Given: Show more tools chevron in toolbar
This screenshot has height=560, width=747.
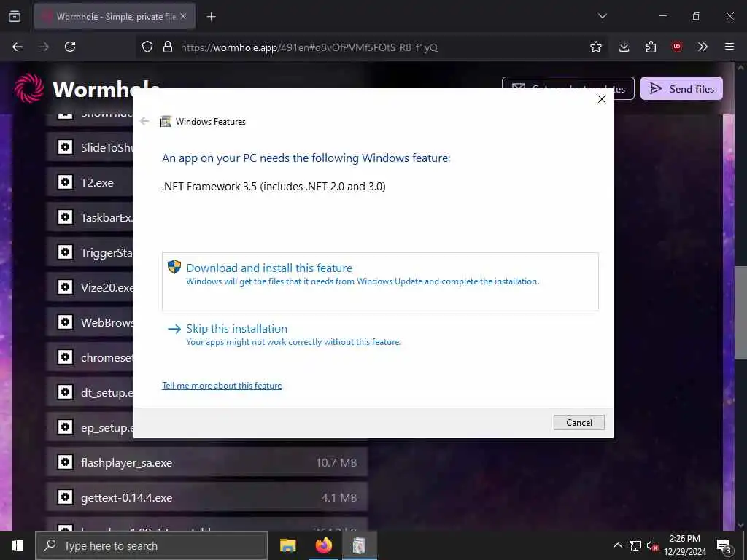Looking at the screenshot, I should 703,47.
